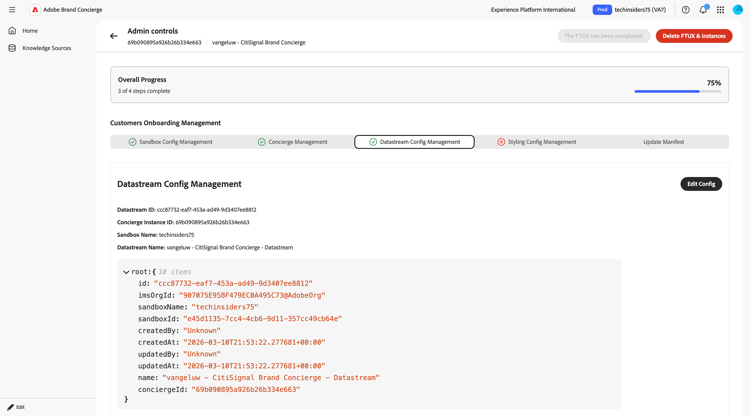The image size is (750, 416).
Task: Open the app switcher grid
Action: coord(720,10)
